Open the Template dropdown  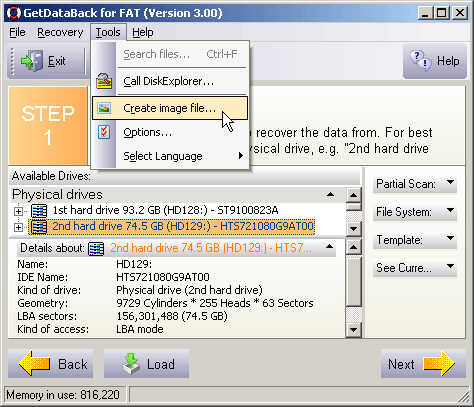(415, 240)
